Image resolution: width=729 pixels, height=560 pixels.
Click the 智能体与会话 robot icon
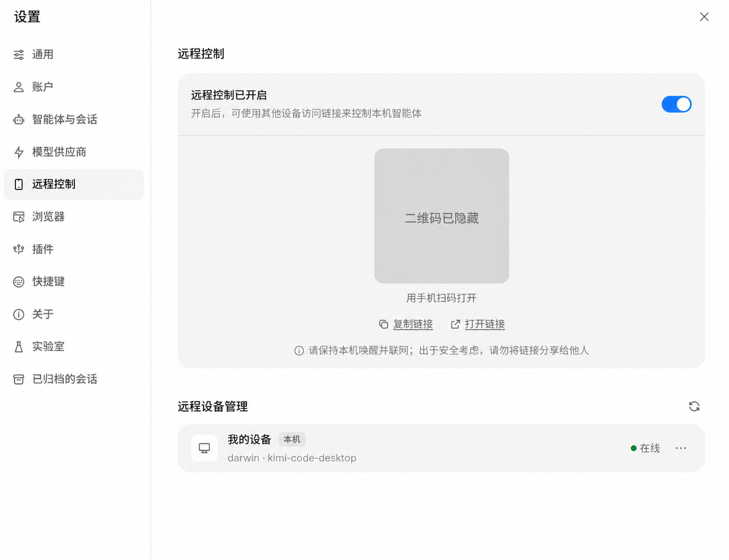click(x=19, y=120)
